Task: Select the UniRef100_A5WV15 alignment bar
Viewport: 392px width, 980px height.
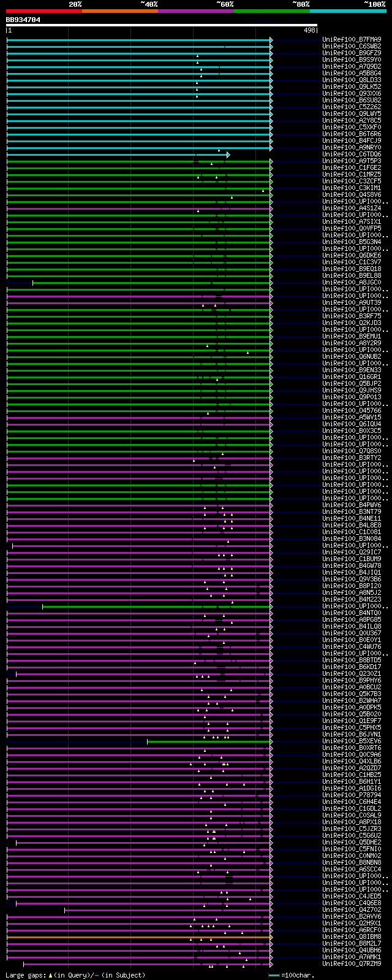Action: 139,418
